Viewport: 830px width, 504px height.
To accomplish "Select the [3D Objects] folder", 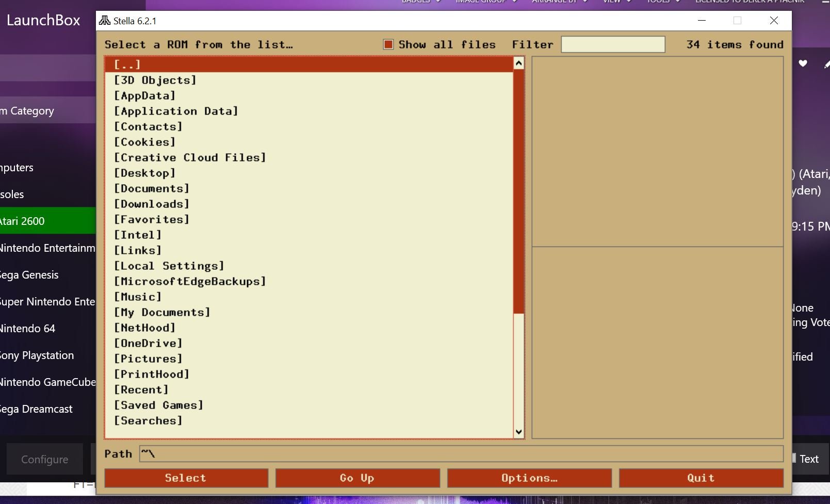I will tap(309, 80).
